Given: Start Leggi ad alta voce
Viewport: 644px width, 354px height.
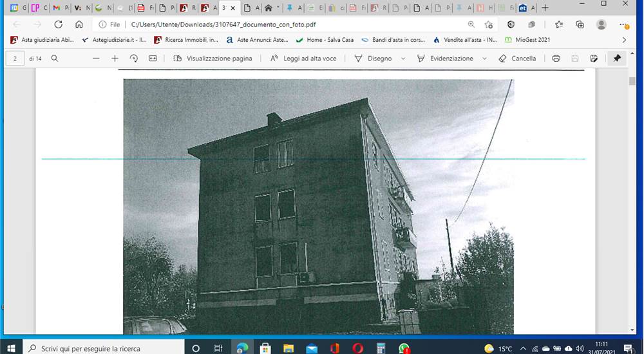Looking at the screenshot, I should click(x=303, y=59).
